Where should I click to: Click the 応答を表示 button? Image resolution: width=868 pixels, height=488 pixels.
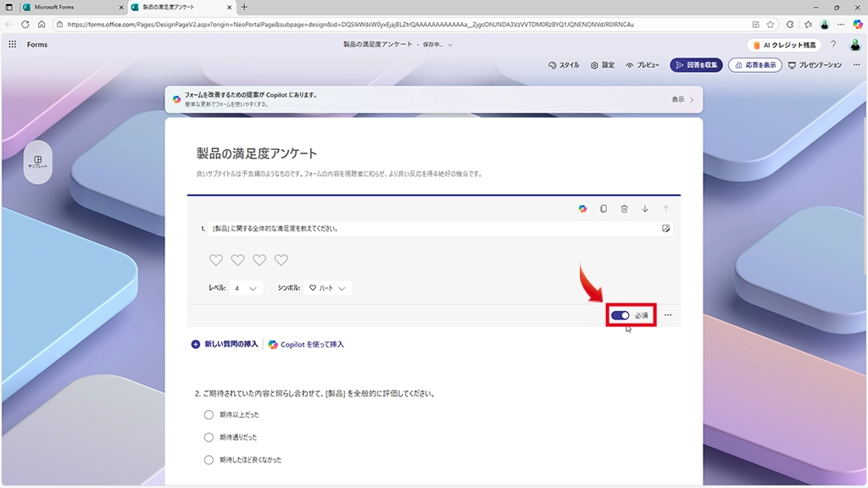754,65
